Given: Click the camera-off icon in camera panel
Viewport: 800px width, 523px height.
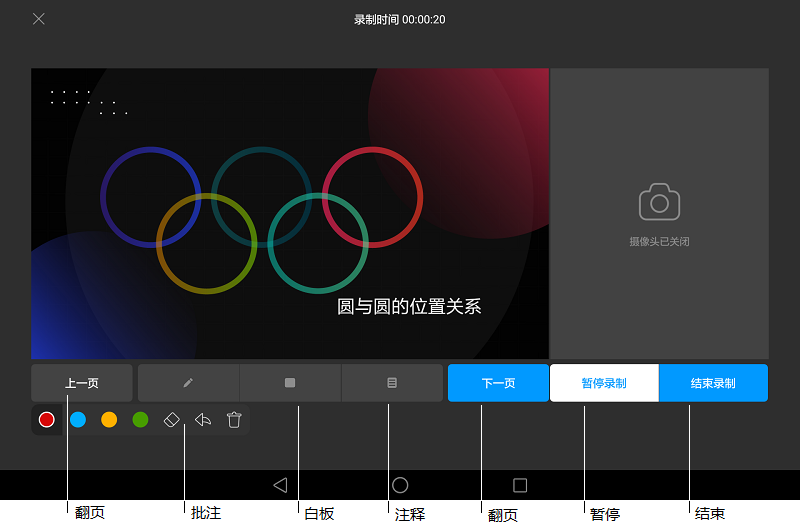Looking at the screenshot, I should point(659,202).
